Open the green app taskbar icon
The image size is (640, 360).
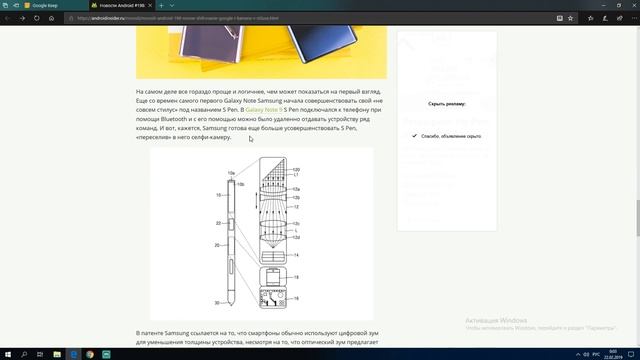pos(106,354)
